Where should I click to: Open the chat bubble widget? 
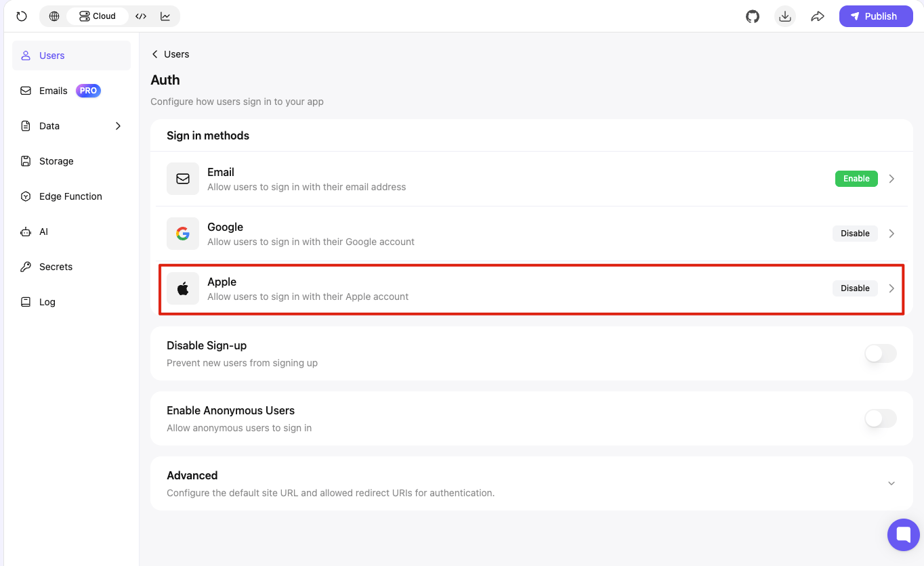(x=904, y=535)
